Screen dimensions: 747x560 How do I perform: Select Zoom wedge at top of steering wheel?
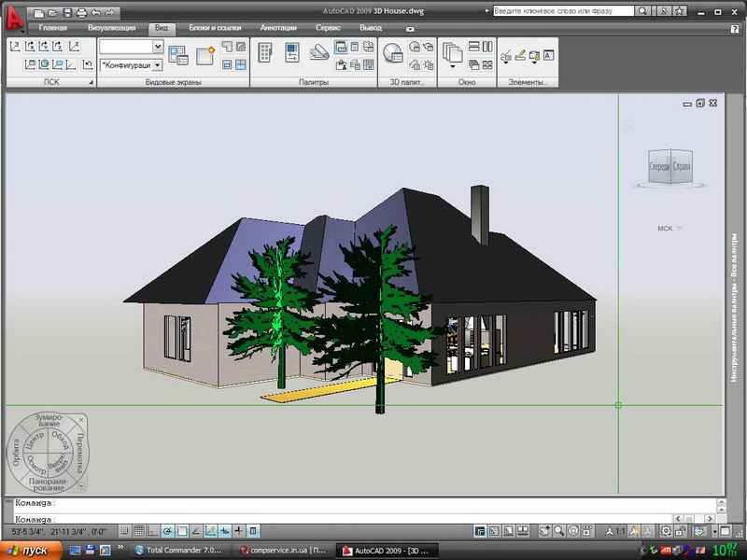coord(47,422)
